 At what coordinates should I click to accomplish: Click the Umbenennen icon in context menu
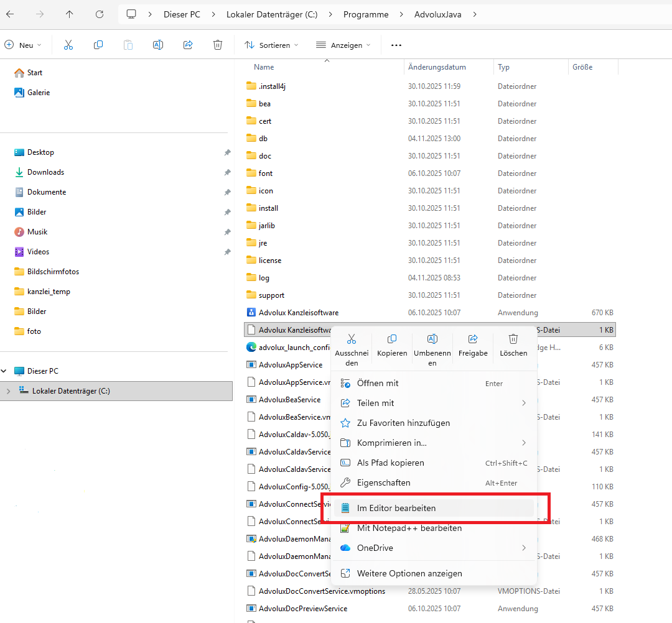[x=432, y=339]
